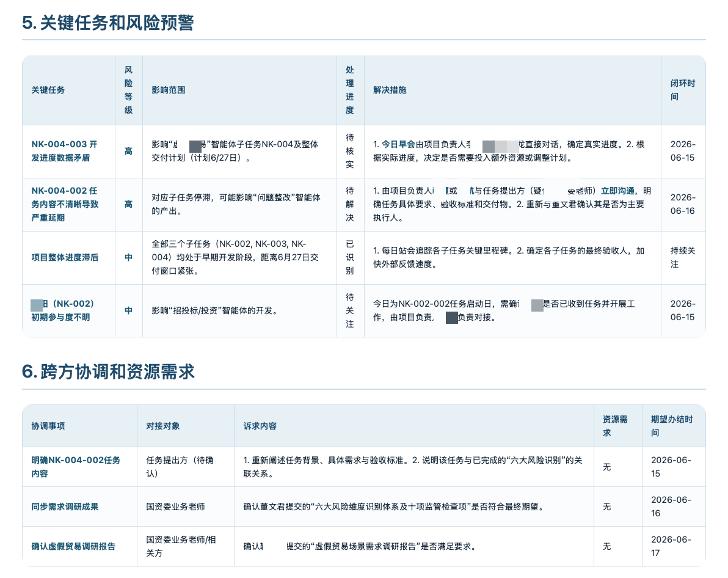Click measure text '今日为NK-002-002任务启动日'

504,310
